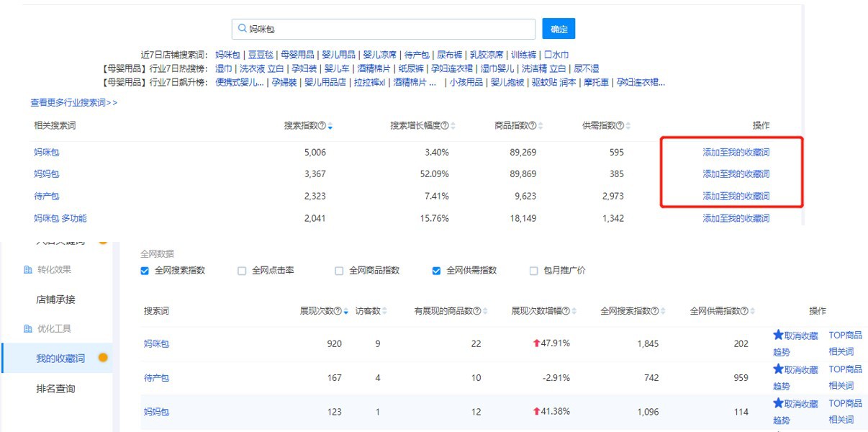Click the 转化效果 section icon in sidebar
The height and width of the screenshot is (432, 868).
pyautogui.click(x=28, y=269)
